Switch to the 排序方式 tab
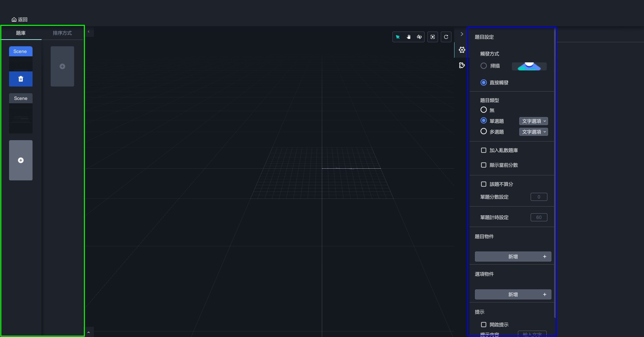The width and height of the screenshot is (644, 337). pyautogui.click(x=62, y=33)
